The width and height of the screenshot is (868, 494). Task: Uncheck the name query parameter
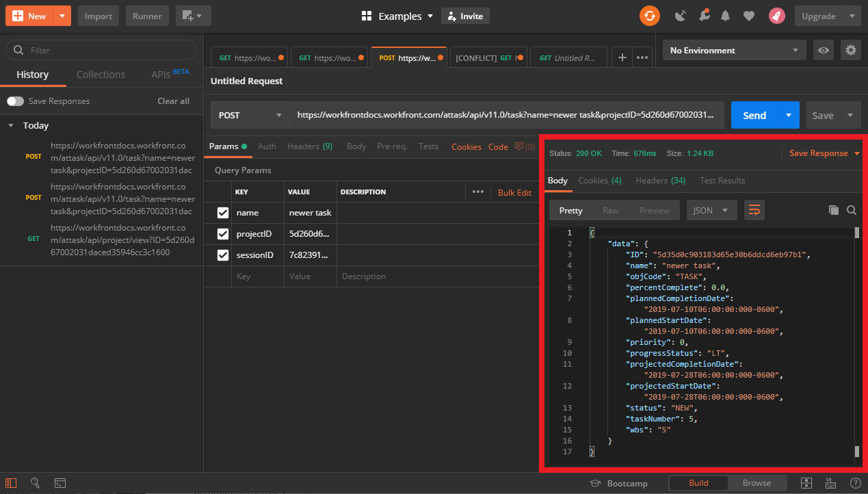pos(222,213)
